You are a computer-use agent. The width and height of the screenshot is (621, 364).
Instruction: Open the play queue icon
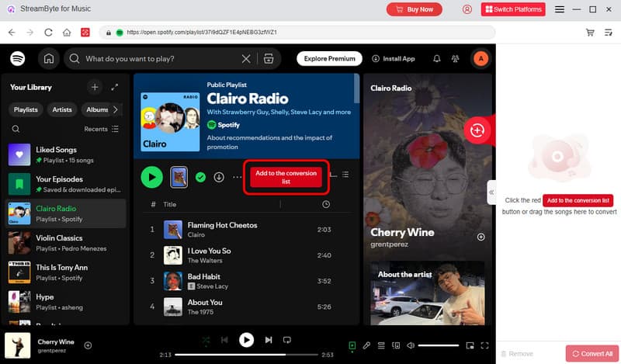(x=380, y=345)
